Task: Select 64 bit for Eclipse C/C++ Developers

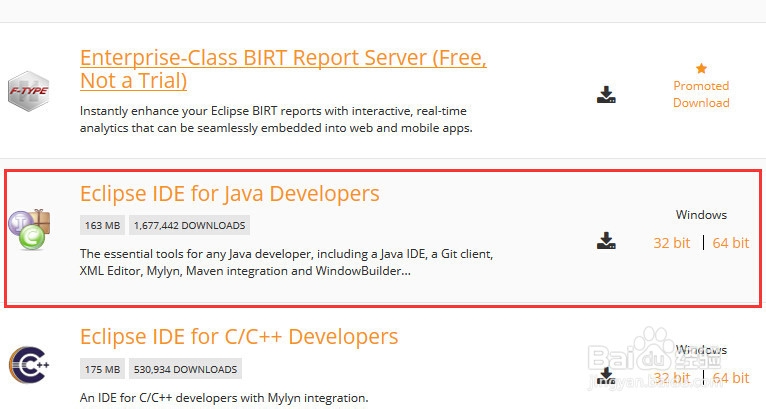Action: click(730, 378)
